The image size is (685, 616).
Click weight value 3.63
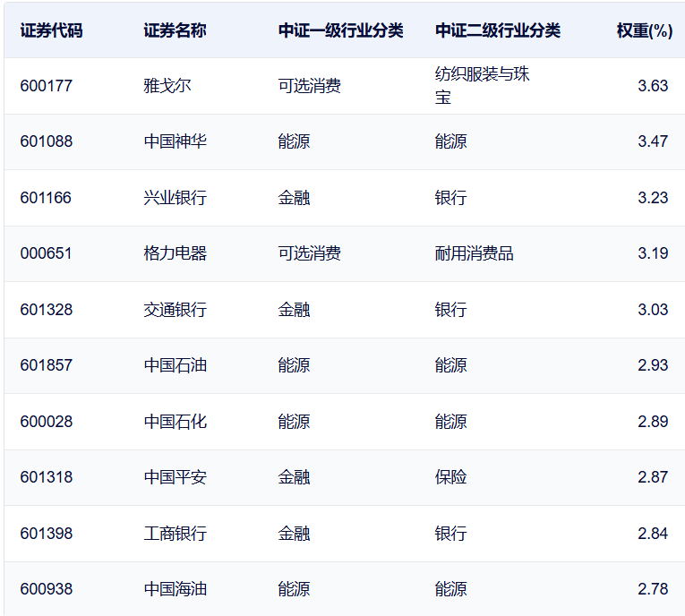653,86
